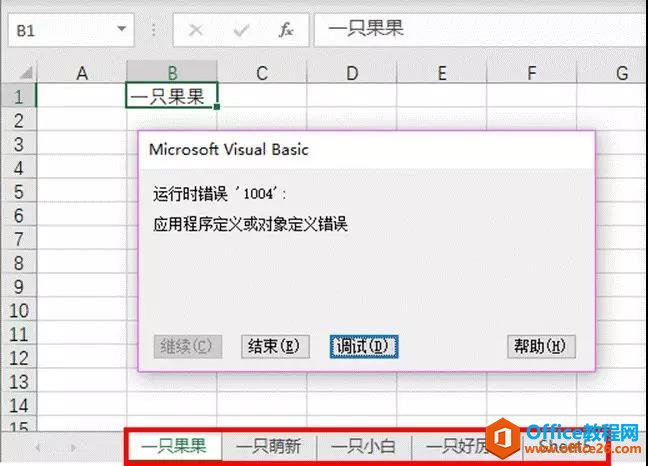
Task: Select row 1 header
Action: tap(18, 95)
